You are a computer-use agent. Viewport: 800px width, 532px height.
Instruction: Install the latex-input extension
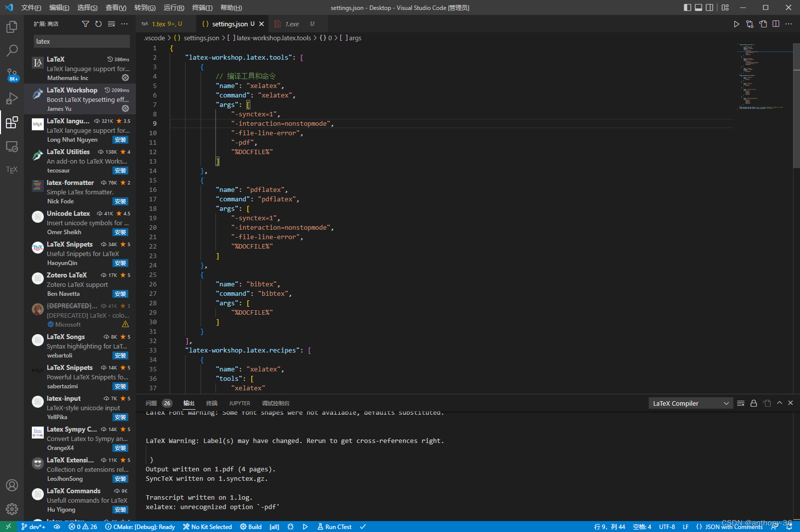tap(120, 417)
